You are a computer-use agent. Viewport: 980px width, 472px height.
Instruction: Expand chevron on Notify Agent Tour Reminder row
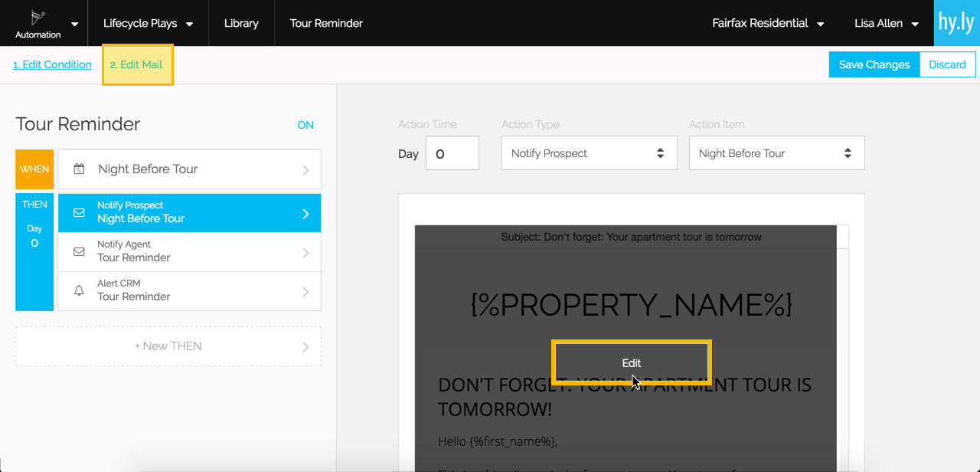pos(305,253)
